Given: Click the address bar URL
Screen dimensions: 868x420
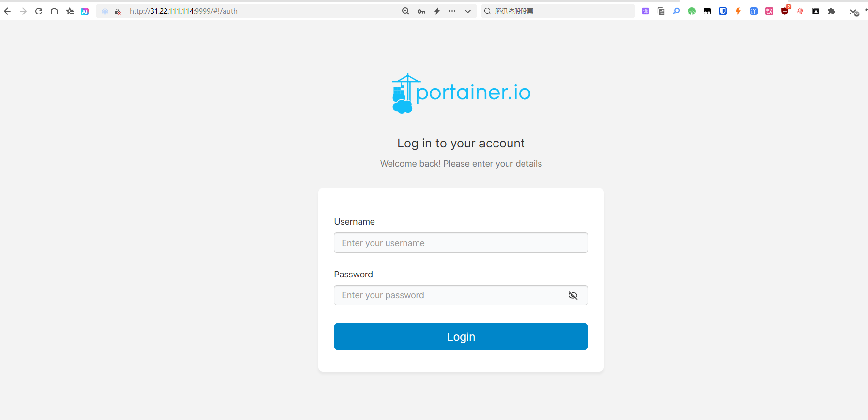Looking at the screenshot, I should [183, 11].
